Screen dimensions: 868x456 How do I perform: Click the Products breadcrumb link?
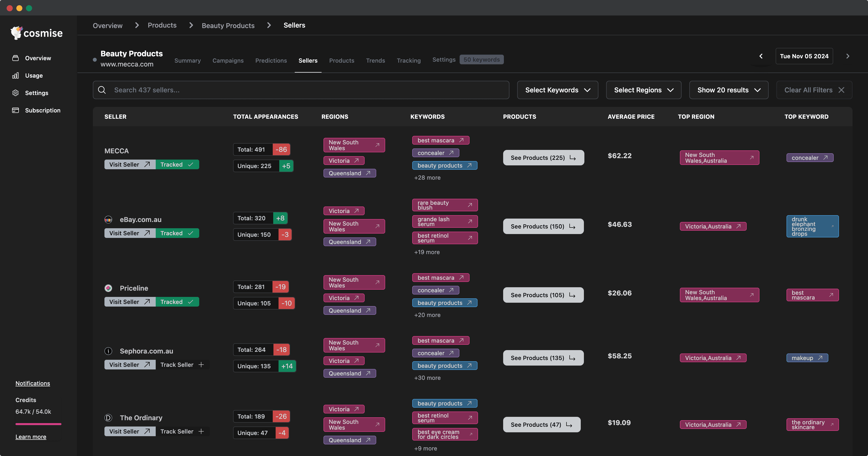162,25
